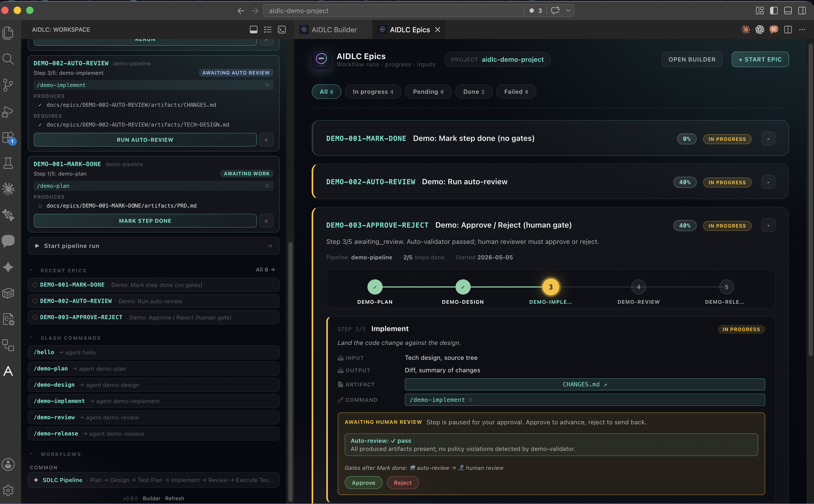Open Extensions view with badge 1
Viewport: 814px width, 504px height.
pyautogui.click(x=8, y=137)
